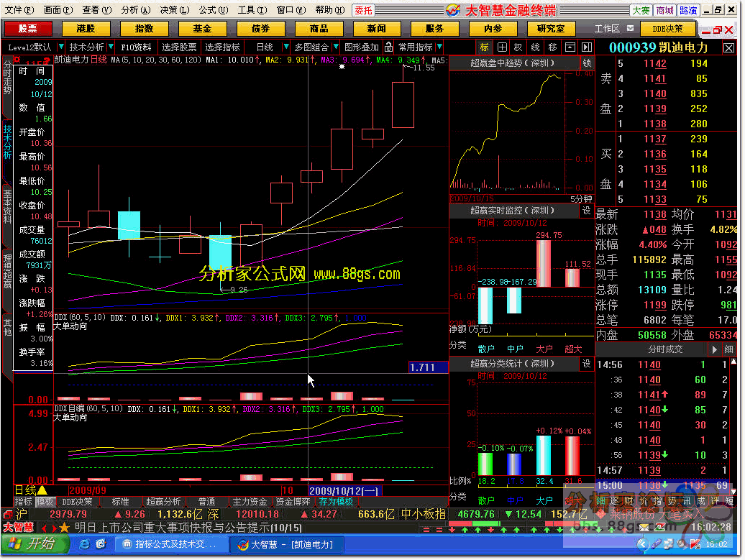Click the red window icon beside 沪 index

(8, 515)
